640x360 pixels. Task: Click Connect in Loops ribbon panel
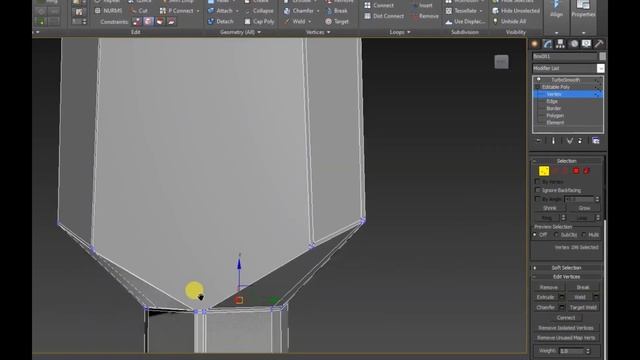coord(379,5)
